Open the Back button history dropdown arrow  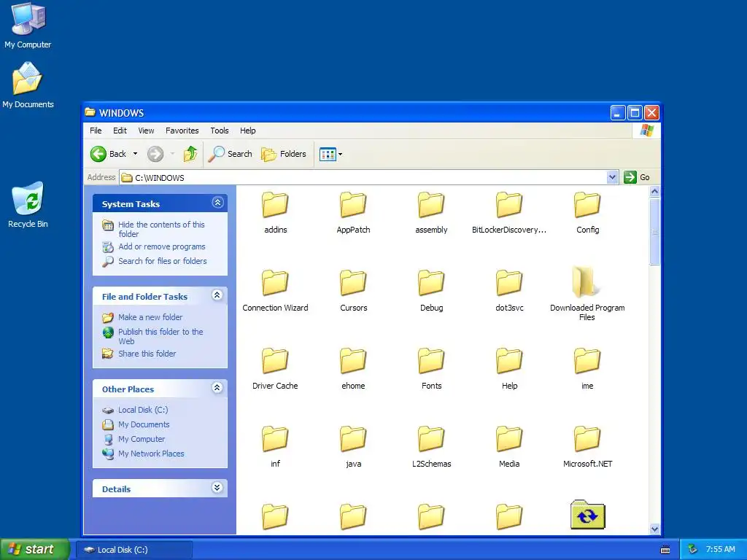pos(135,154)
